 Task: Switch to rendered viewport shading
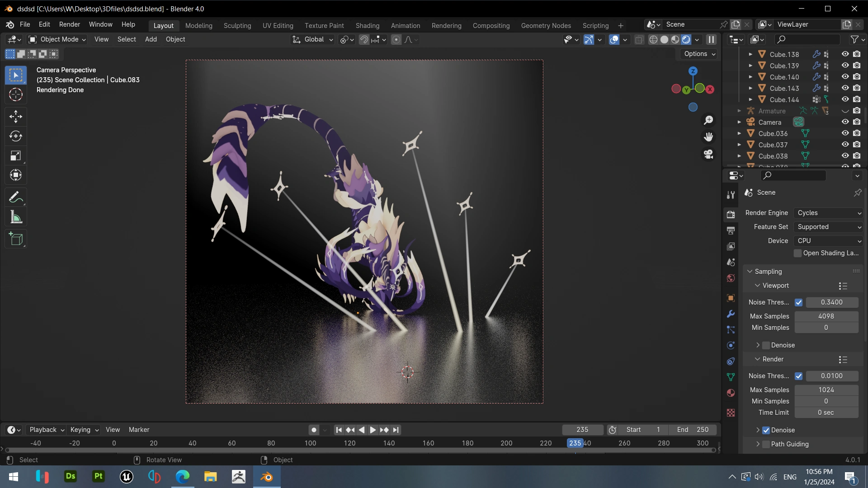pos(686,40)
